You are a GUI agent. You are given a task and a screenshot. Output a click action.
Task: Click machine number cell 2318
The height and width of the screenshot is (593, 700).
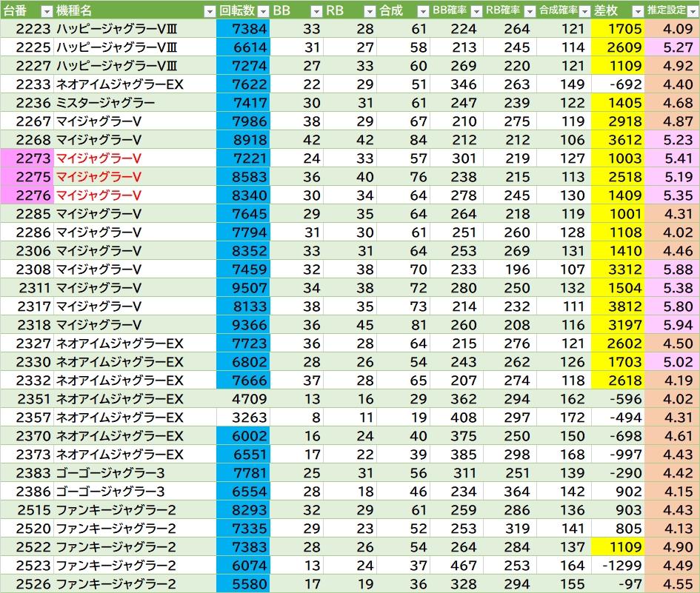coord(27,325)
